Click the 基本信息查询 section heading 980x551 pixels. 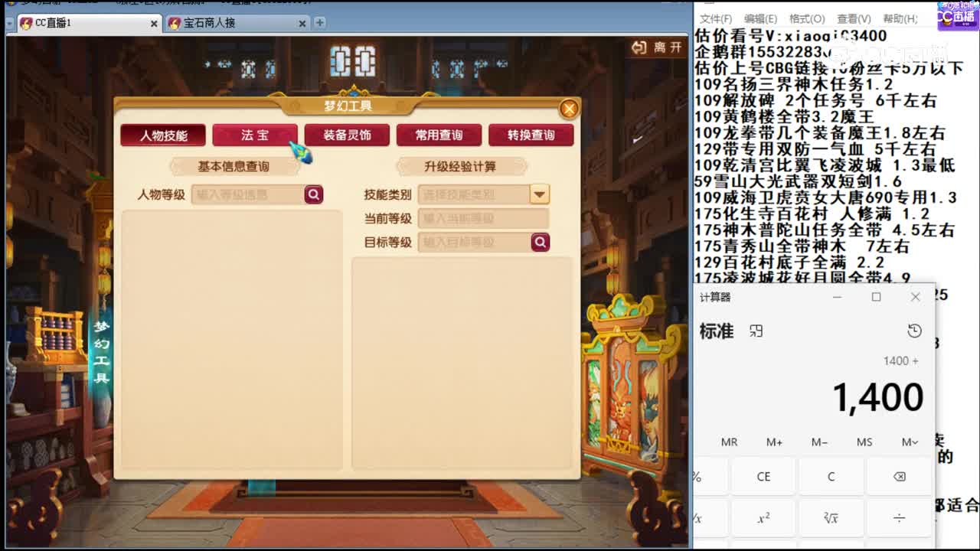coord(233,166)
